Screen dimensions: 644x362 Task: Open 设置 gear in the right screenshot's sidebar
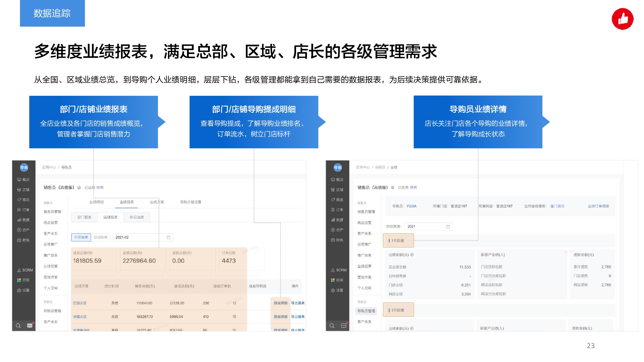[x=337, y=290]
